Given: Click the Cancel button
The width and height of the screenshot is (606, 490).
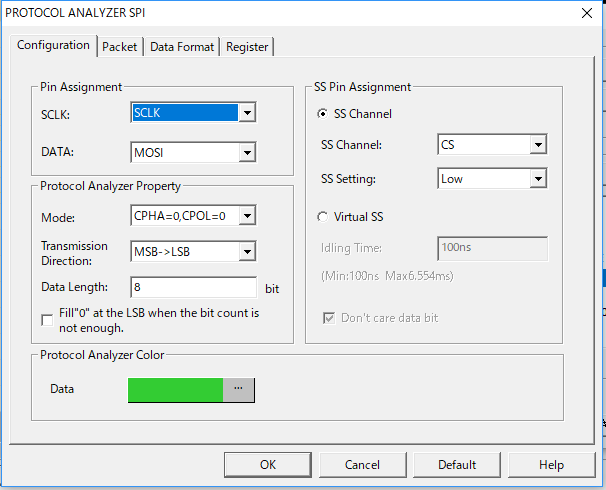Looking at the screenshot, I should [x=363, y=465].
